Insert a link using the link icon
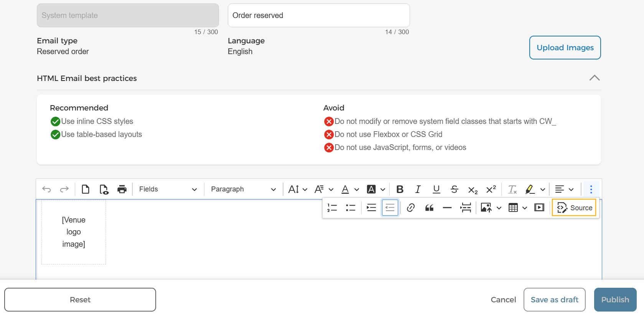 coord(410,208)
